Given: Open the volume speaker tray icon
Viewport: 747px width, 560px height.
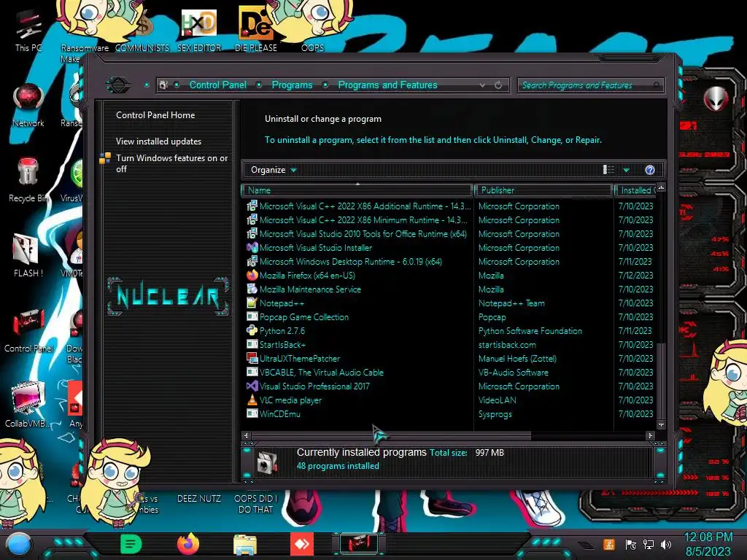Looking at the screenshot, I should (x=666, y=544).
